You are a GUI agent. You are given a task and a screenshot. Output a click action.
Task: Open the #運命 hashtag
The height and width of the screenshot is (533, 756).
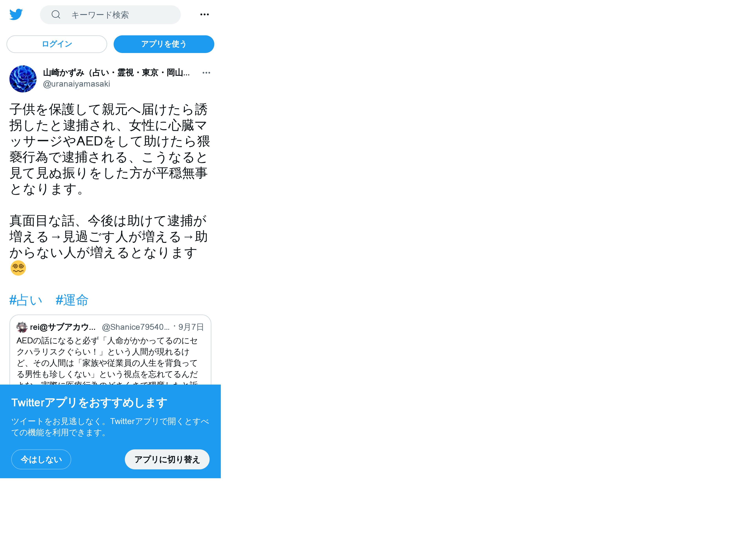72,300
